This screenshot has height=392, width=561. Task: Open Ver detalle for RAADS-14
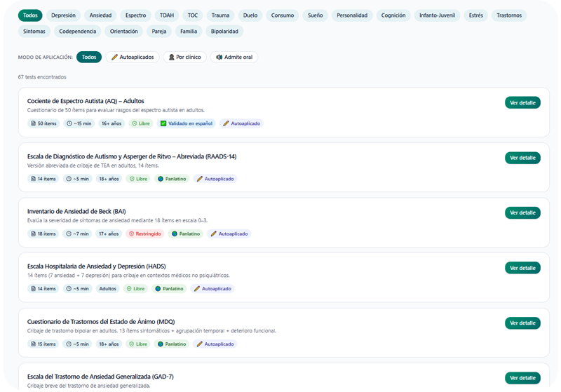click(x=522, y=158)
